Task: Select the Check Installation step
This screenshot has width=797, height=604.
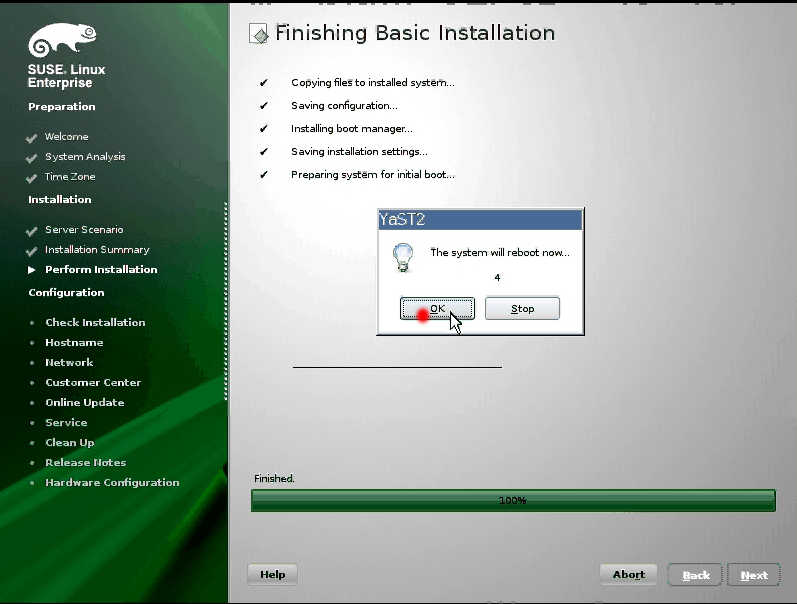Action: pyautogui.click(x=95, y=322)
